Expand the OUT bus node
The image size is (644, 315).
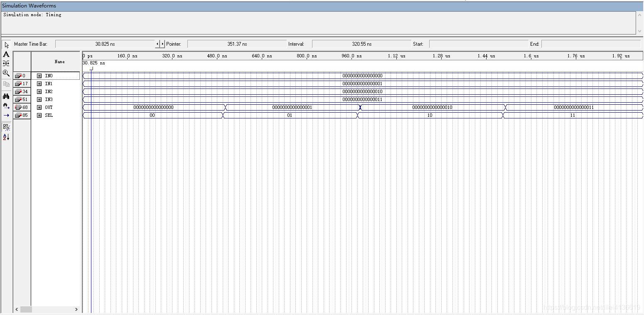pyautogui.click(x=39, y=107)
